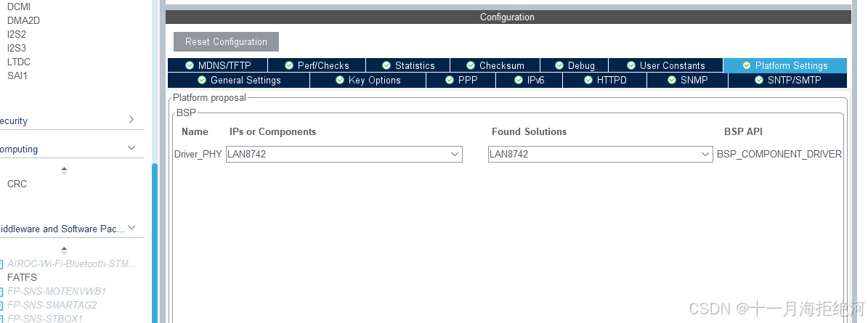Select FP-SNS-STBOX1 pack entry
The height and width of the screenshot is (323, 868).
45,319
